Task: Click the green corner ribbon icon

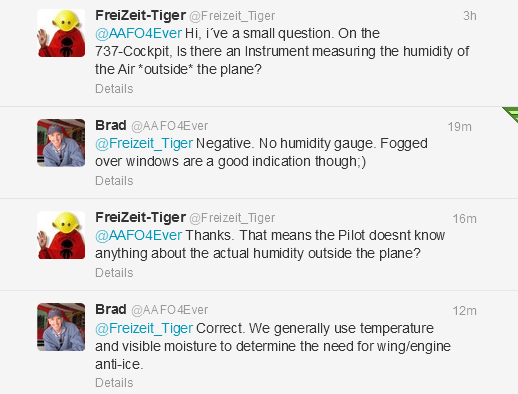Action: [511, 114]
